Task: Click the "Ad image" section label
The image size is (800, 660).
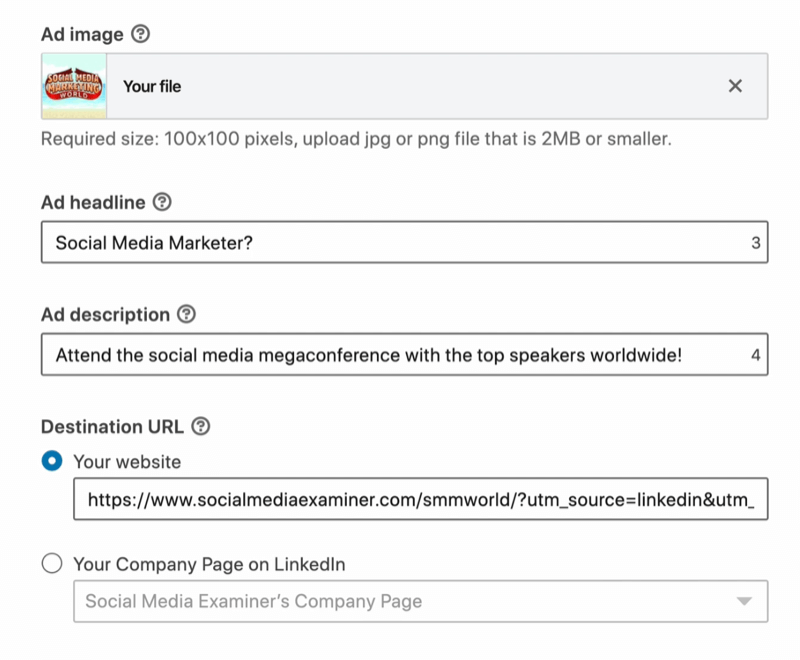Action: pyautogui.click(x=82, y=35)
